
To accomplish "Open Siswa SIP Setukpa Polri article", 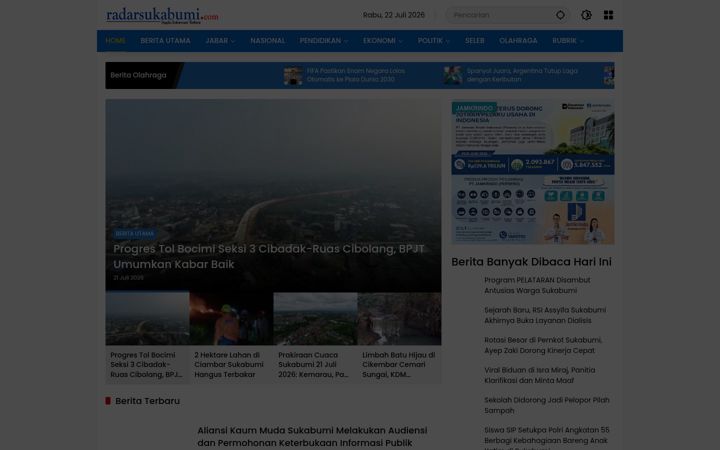I will [546, 439].
